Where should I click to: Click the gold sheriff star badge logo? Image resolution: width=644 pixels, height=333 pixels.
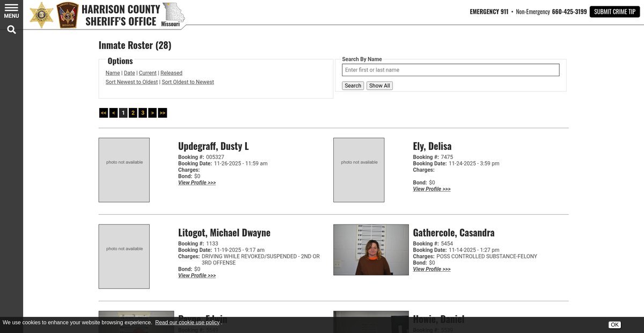tap(41, 15)
